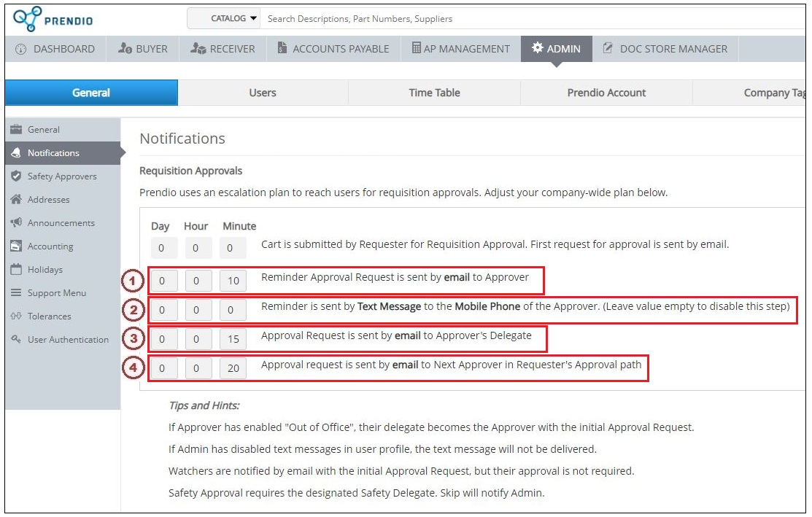Screen dimensions: 812x517
Task: Open the Admin gear section
Action: [x=557, y=48]
